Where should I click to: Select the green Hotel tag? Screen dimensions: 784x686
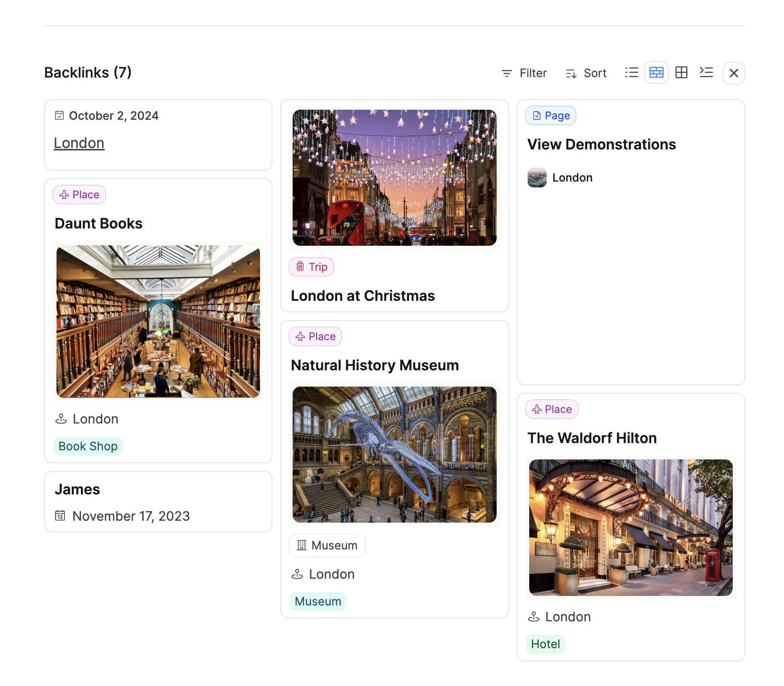pyautogui.click(x=545, y=644)
